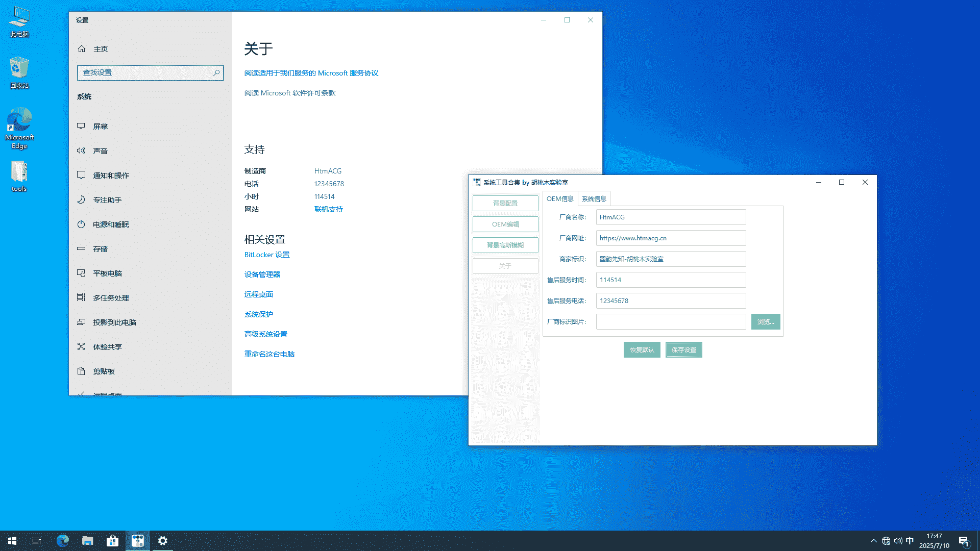Open the Microsoft 服务协议 link
Viewport: 980px width, 551px height.
tap(311, 73)
